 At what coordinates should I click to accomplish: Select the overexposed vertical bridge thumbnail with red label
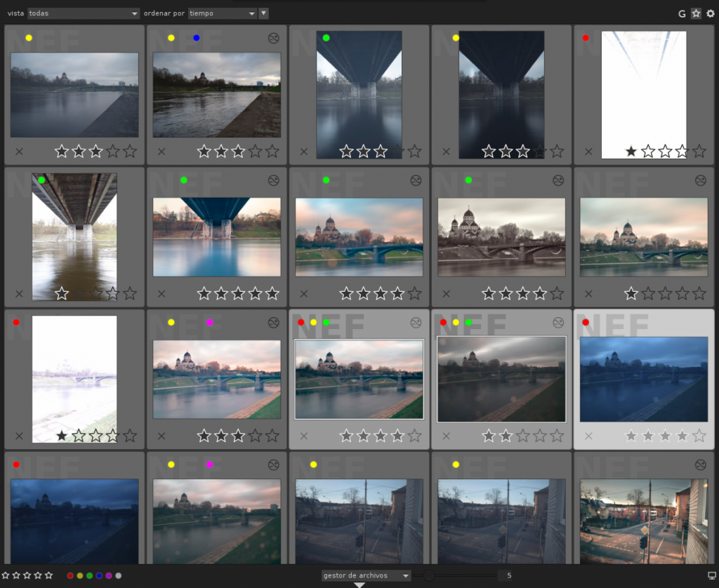pyautogui.click(x=644, y=95)
